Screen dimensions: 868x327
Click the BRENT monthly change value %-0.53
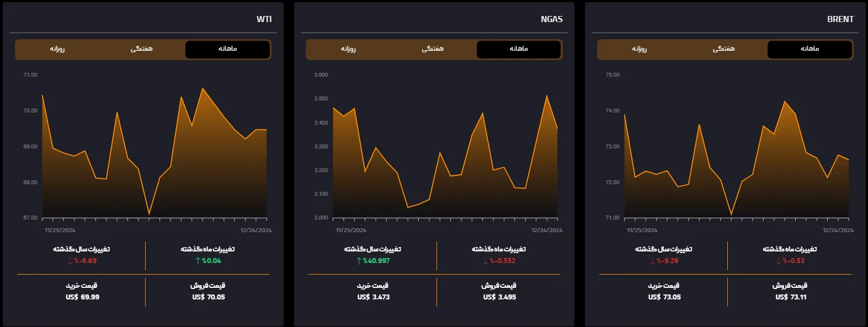[794, 261]
